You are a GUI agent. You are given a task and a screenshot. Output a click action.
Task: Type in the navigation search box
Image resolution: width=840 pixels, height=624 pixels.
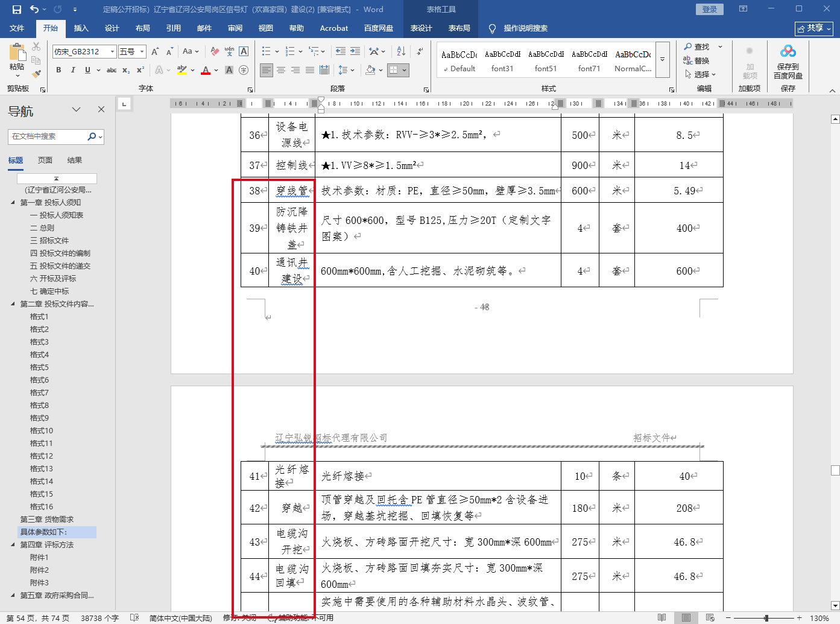click(x=48, y=136)
